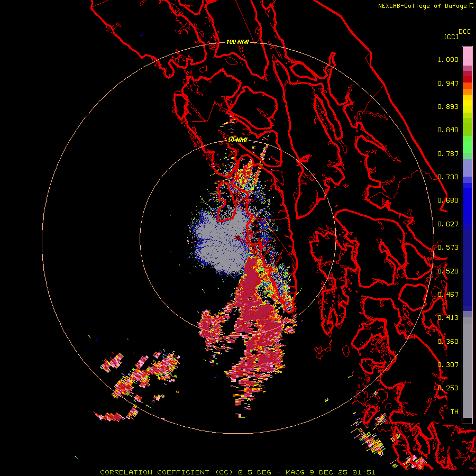Screen dimensions: 476x476
Task: Click the [CC] units label
Action: point(451,36)
